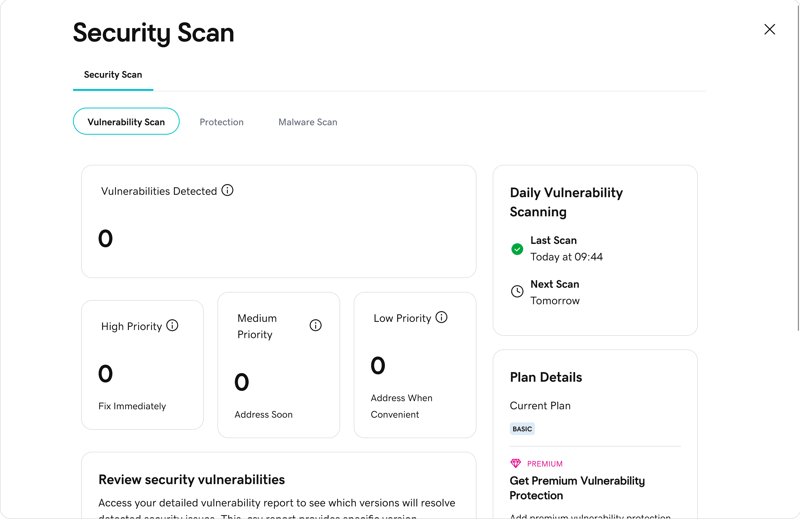Click green checkmark Last Scan icon

517,249
